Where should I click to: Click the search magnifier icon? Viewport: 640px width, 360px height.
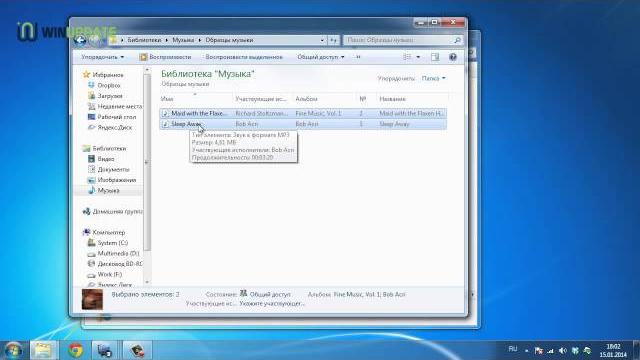click(x=457, y=40)
